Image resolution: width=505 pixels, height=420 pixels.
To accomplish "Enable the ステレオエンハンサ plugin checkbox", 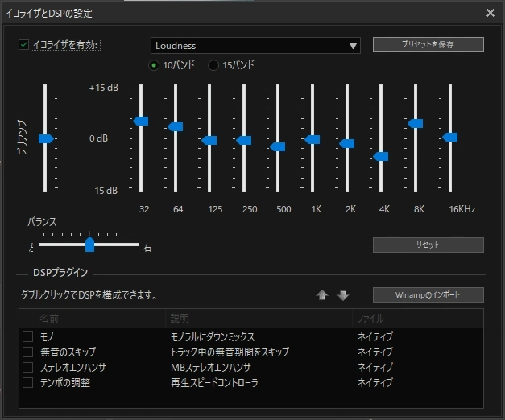I will [x=27, y=367].
